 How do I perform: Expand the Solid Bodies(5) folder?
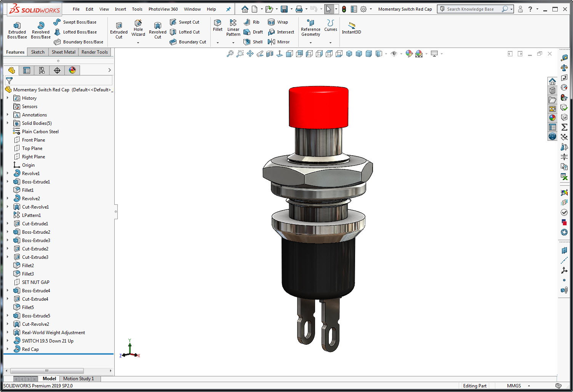8,123
